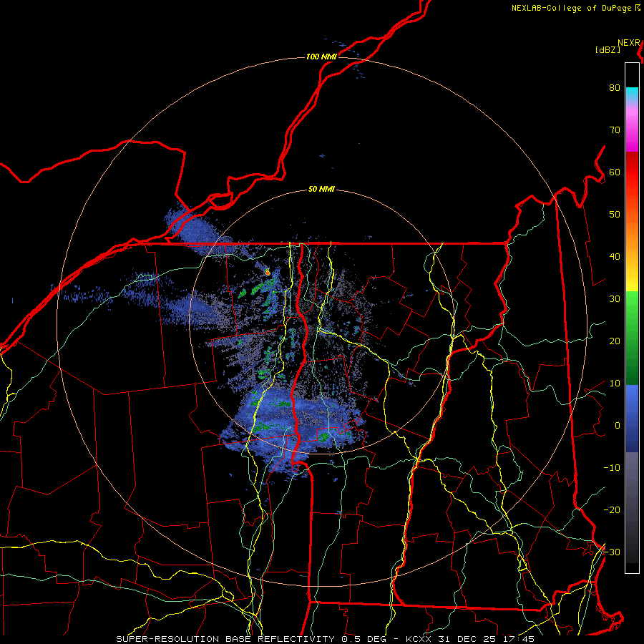Click the -30 dBZ scale value
The image size is (644, 644).
click(612, 552)
